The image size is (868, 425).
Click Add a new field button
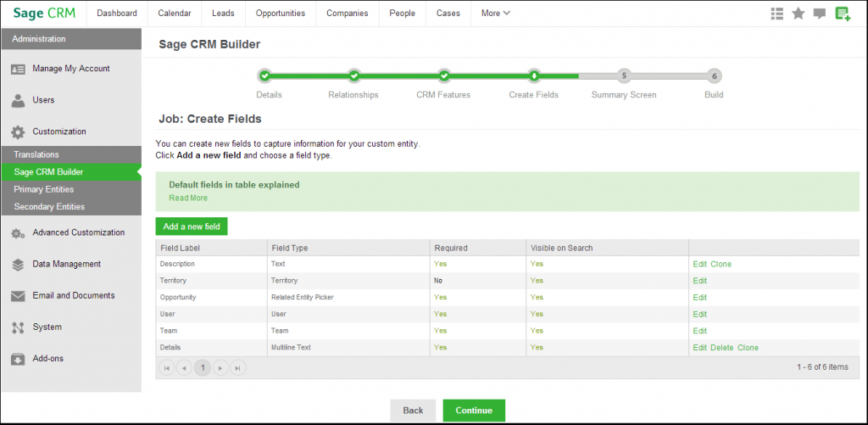(x=192, y=226)
